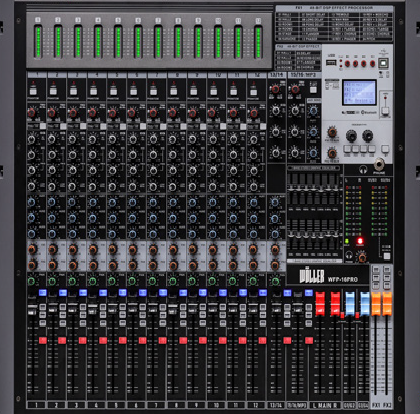420x414 pixels.
Task: Toggle the phantom power button on channel 12
Action: point(253,91)
